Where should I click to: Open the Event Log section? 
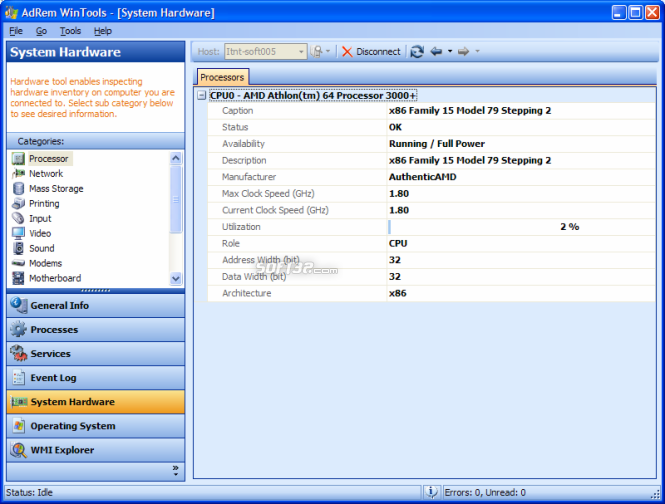[x=96, y=378]
